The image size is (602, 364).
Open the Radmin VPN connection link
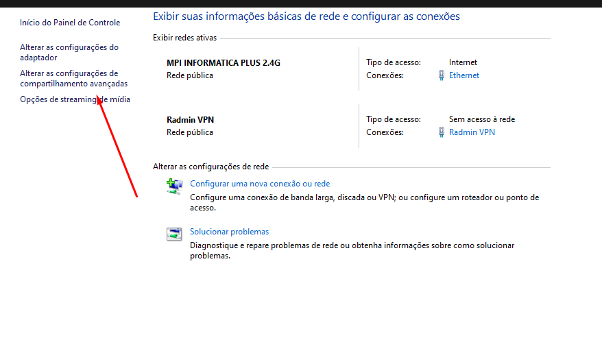[x=472, y=132]
